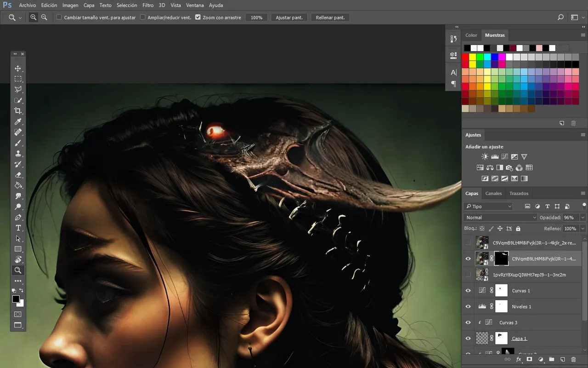Viewport: 588px width, 368px height.
Task: Select the Pen tool
Action: click(18, 217)
